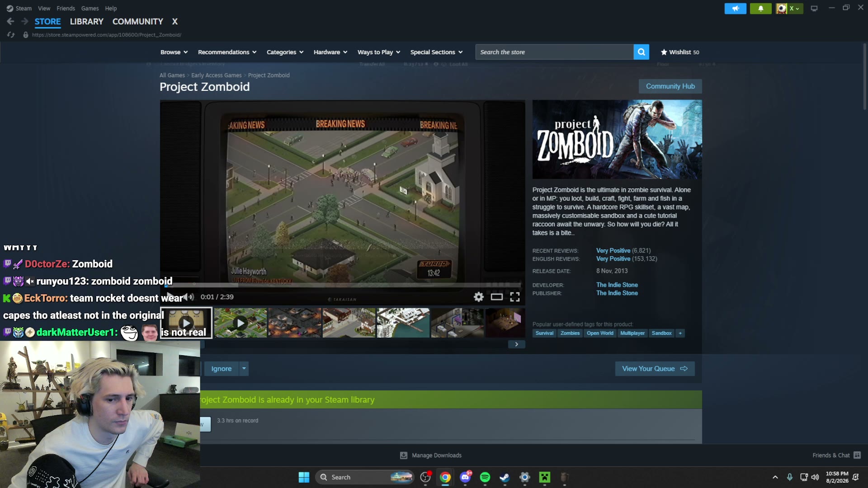The image size is (868, 488).
Task: Select the Zombies tag
Action: pyautogui.click(x=570, y=333)
